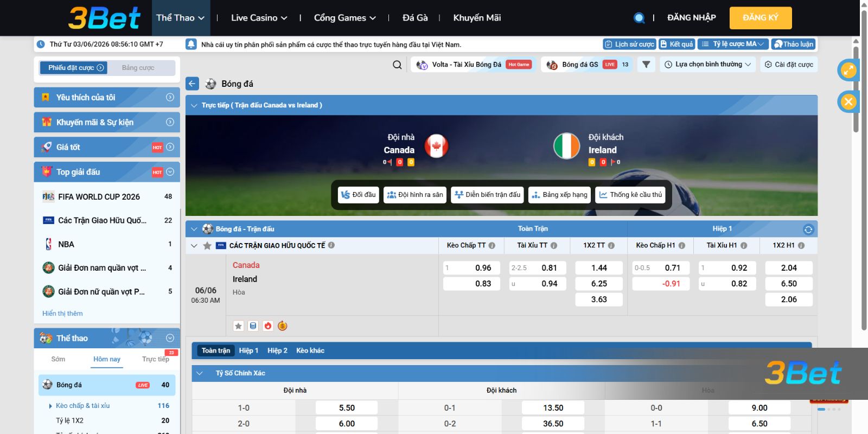Open the Đá Gà menu item
This screenshot has width=868, height=434.
415,18
